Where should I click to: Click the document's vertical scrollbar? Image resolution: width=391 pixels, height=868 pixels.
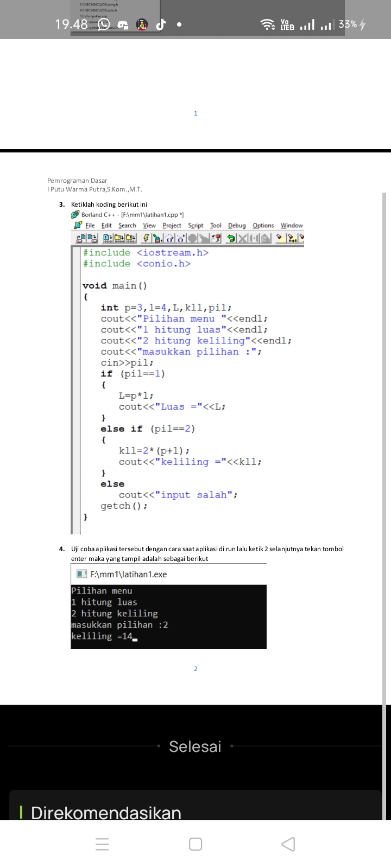pos(384,434)
